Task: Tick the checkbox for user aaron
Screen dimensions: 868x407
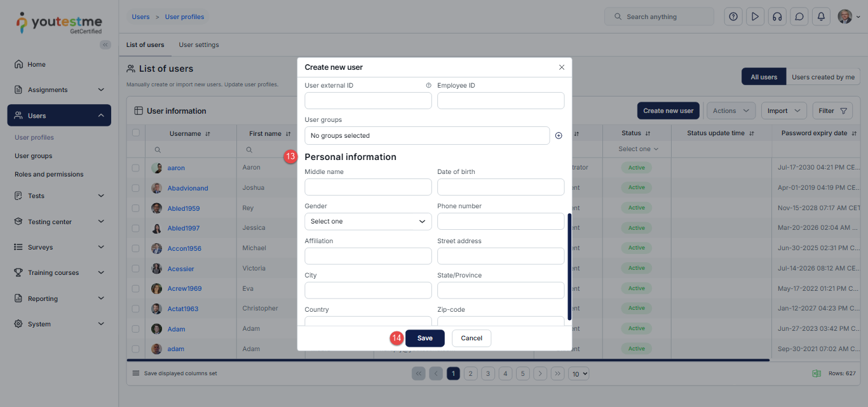Action: point(135,168)
